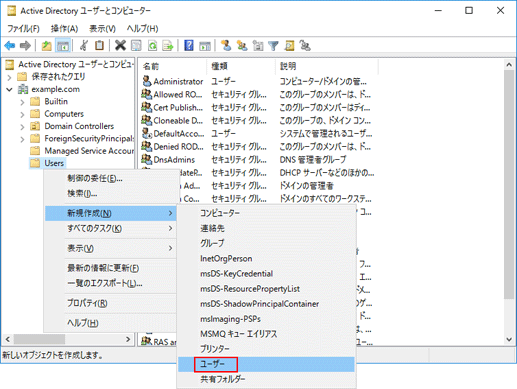Choose ユーザー in the new object submenu

pos(266,364)
